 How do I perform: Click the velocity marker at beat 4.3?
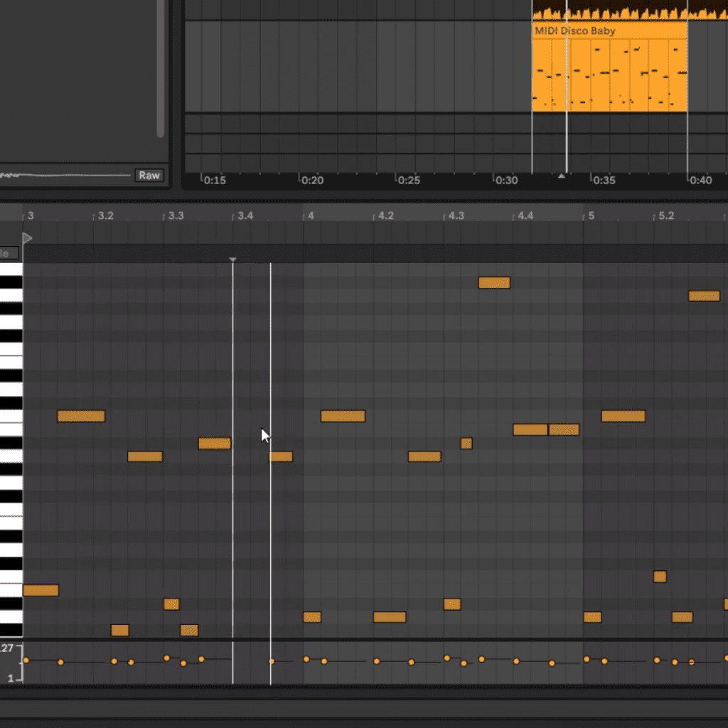pyautogui.click(x=446, y=658)
